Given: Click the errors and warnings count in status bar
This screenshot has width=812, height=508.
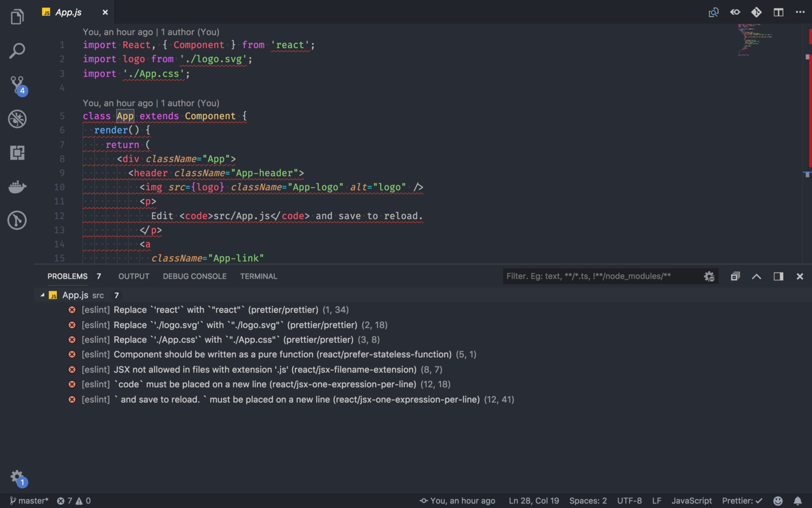Looking at the screenshot, I should tap(74, 501).
